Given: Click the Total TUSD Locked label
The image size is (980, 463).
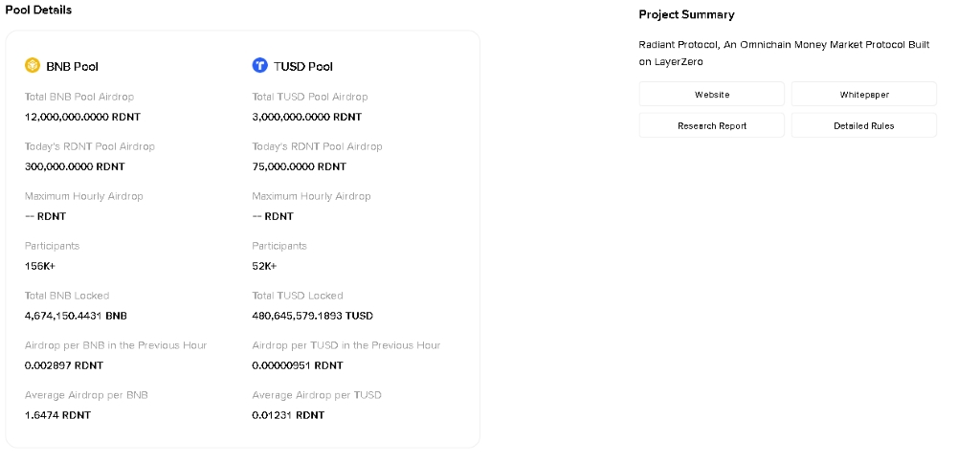Looking at the screenshot, I should coord(298,296).
